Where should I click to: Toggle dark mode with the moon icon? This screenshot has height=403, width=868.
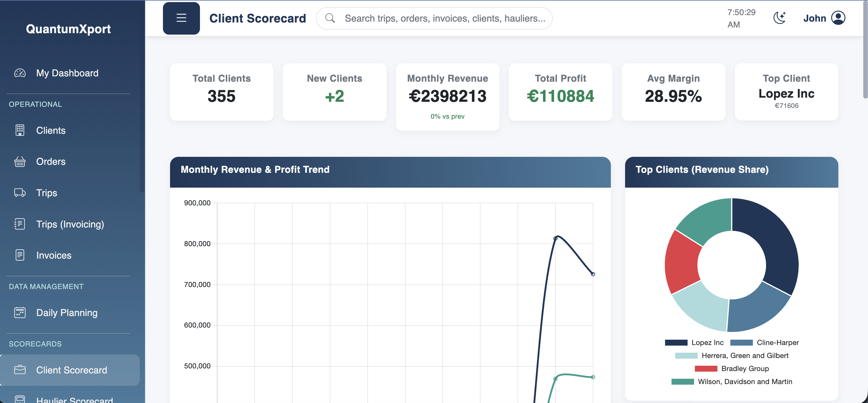[x=780, y=18]
